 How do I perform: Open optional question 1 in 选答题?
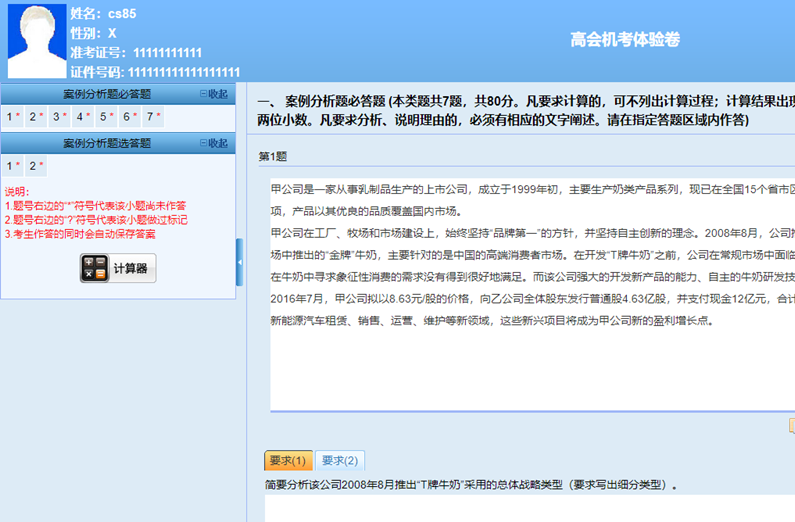11,166
